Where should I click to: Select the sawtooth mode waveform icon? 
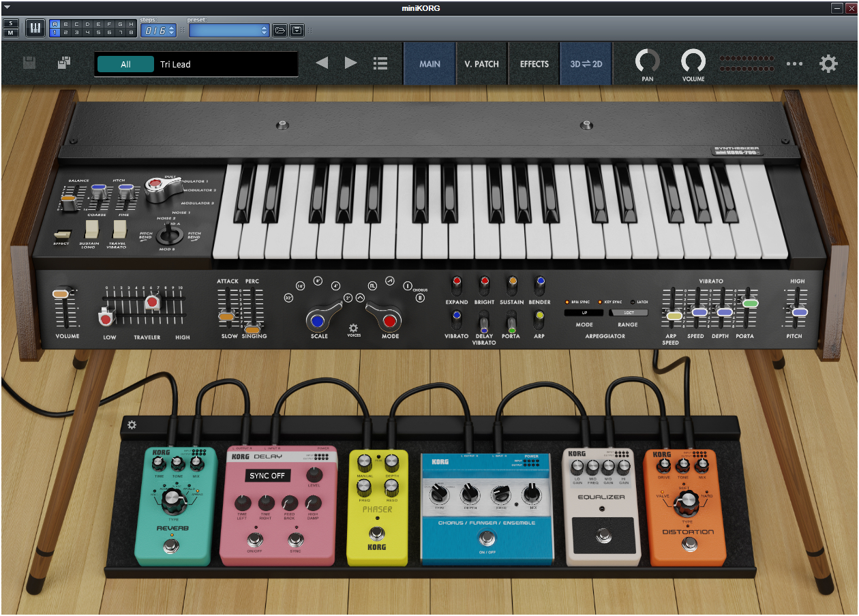point(389,279)
